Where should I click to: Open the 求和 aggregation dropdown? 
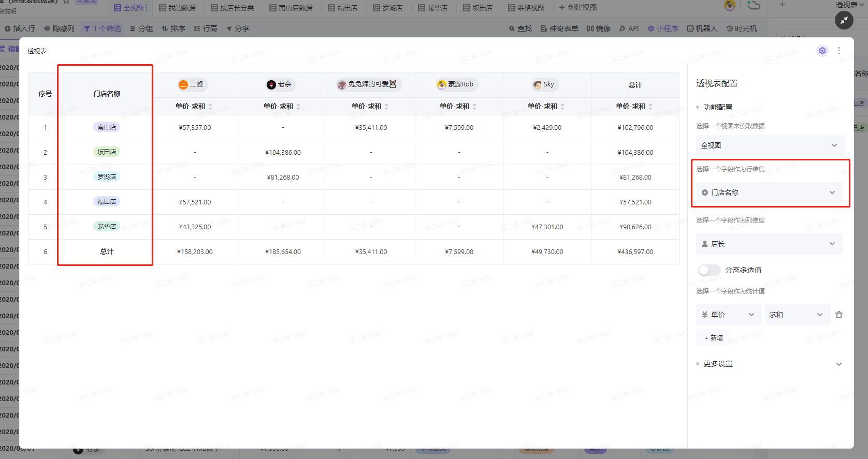pos(797,315)
